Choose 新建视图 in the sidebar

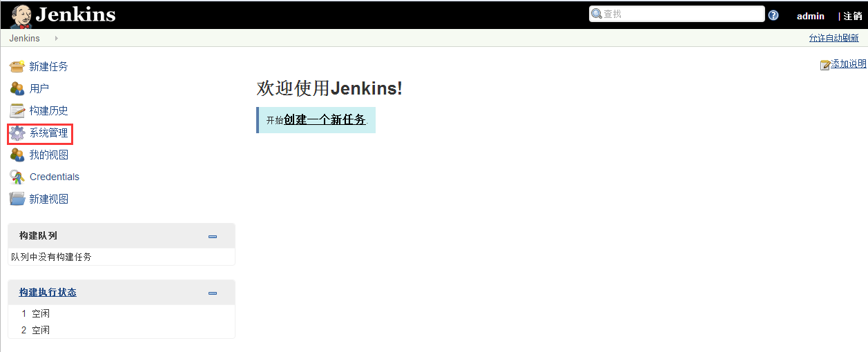point(48,199)
